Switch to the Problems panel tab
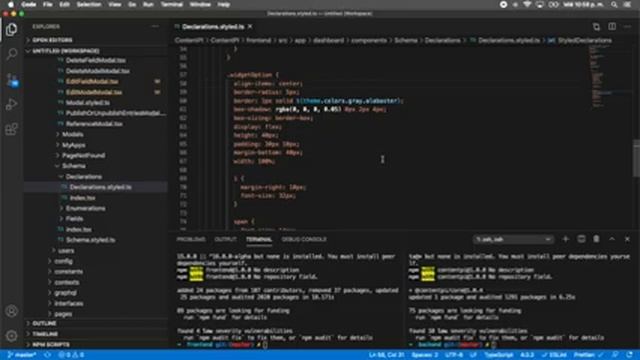This screenshot has height=360, width=640. point(191,239)
